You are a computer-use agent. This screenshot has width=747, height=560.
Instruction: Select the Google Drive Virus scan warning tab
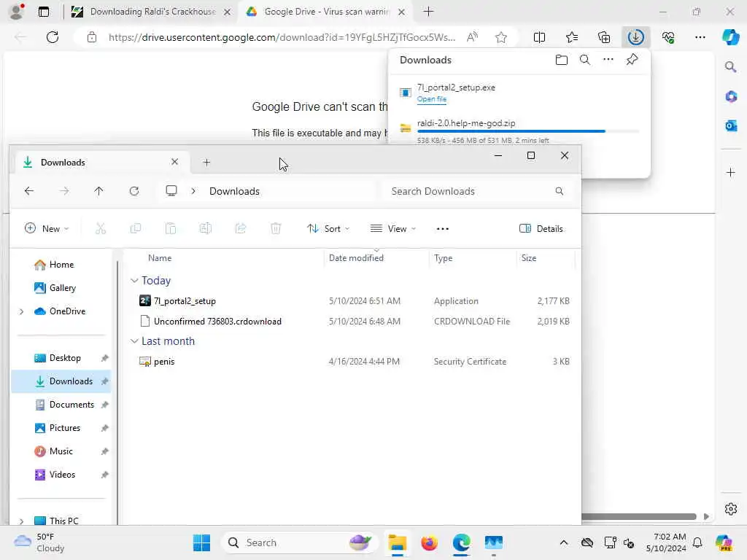tap(326, 12)
